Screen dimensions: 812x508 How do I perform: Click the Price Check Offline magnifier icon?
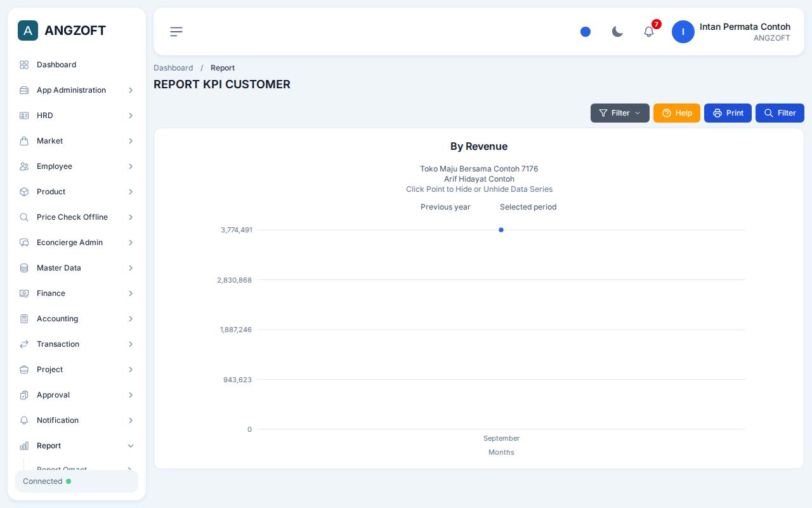pyautogui.click(x=24, y=217)
